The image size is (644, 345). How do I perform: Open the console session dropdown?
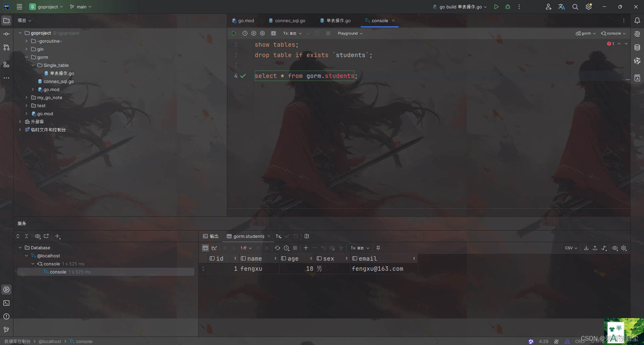tap(613, 33)
